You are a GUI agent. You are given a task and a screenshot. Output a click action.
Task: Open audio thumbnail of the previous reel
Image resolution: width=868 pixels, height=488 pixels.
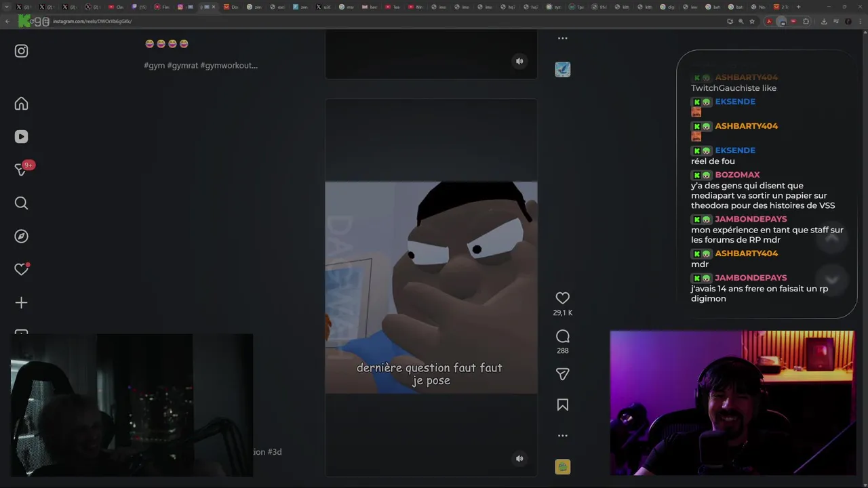(562, 69)
